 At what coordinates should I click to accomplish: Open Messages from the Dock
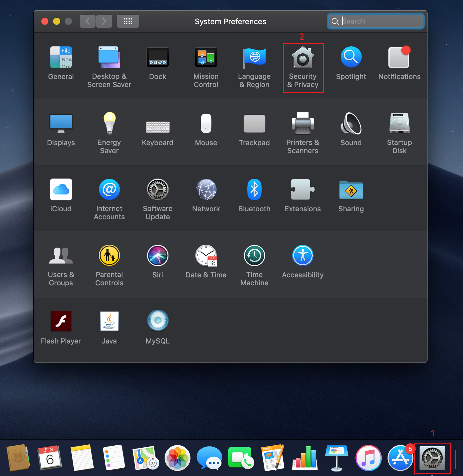209,458
